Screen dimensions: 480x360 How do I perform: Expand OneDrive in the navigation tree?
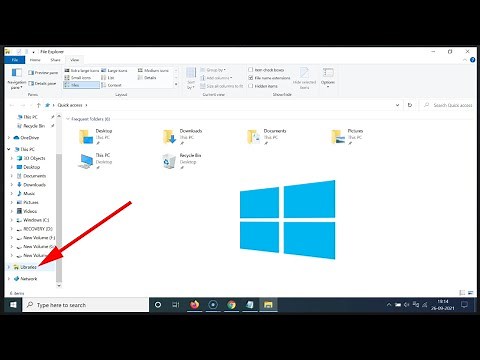pyautogui.click(x=9, y=138)
